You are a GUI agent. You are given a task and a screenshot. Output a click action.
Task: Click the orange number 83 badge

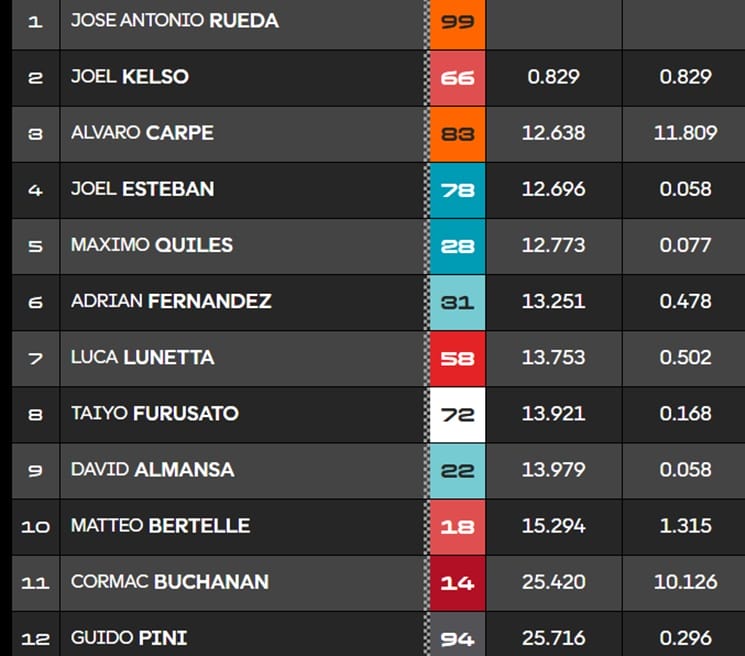click(x=457, y=133)
